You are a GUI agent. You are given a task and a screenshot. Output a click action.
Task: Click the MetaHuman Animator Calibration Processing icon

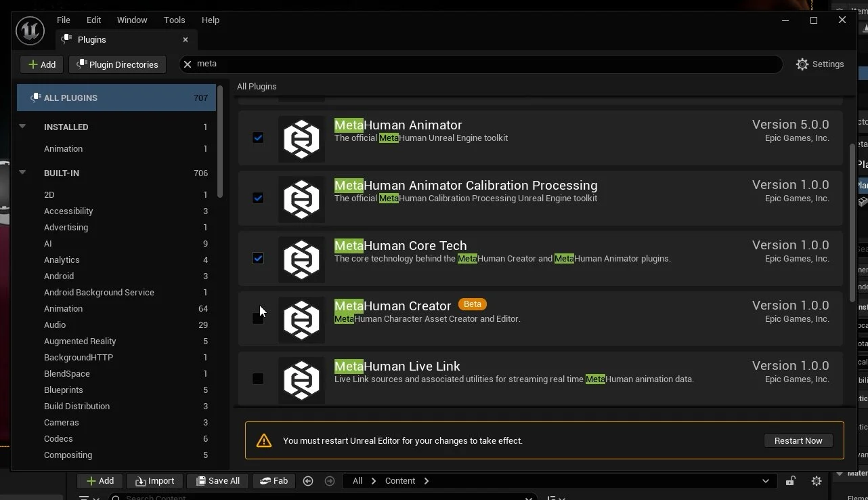[x=301, y=199]
